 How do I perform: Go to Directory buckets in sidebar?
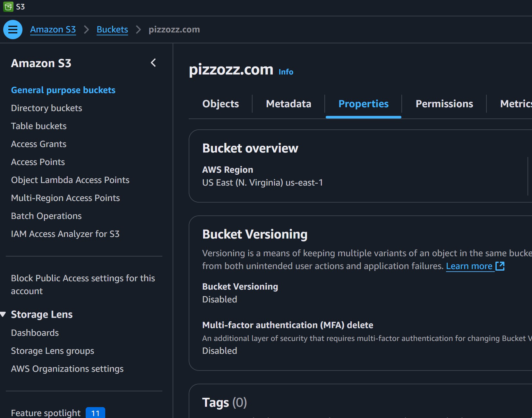(47, 108)
